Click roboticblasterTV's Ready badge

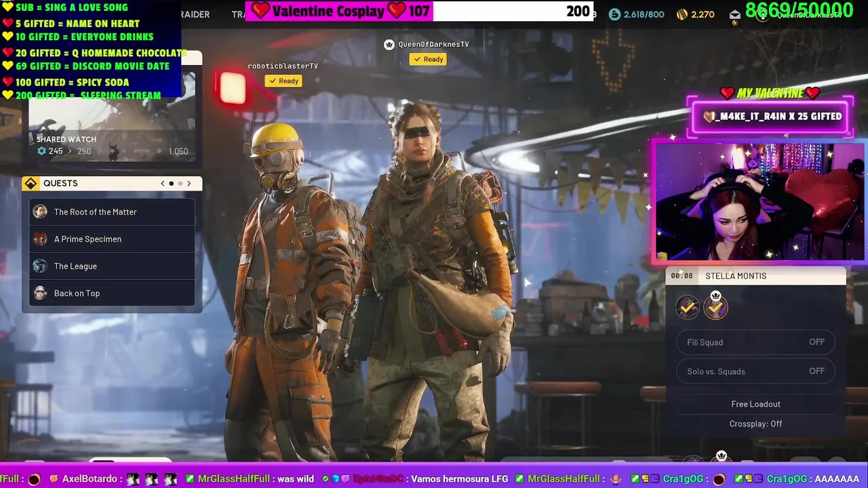click(x=283, y=81)
